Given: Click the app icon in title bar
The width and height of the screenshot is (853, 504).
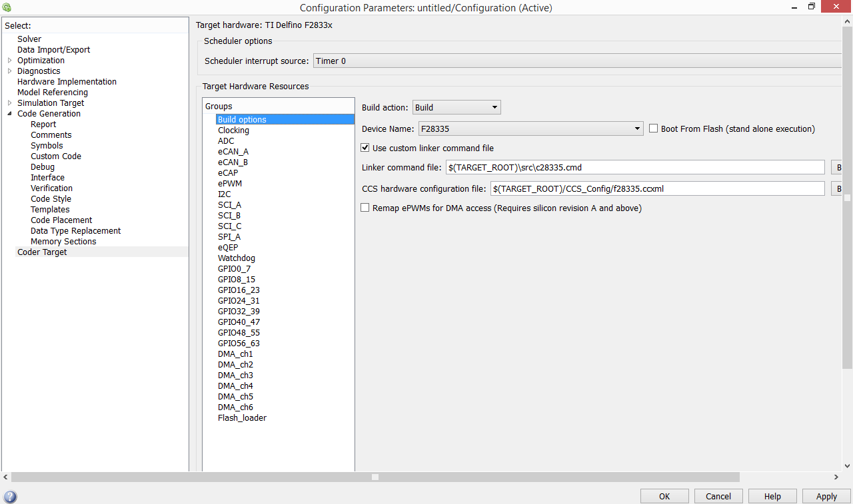Looking at the screenshot, I should point(7,7).
